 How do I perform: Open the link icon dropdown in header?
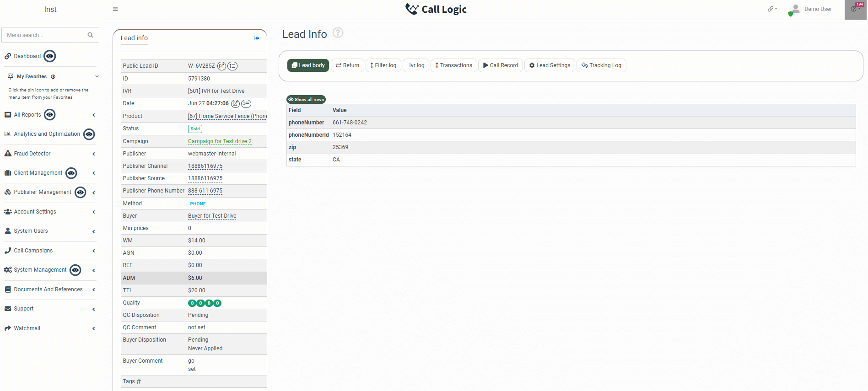tap(772, 9)
